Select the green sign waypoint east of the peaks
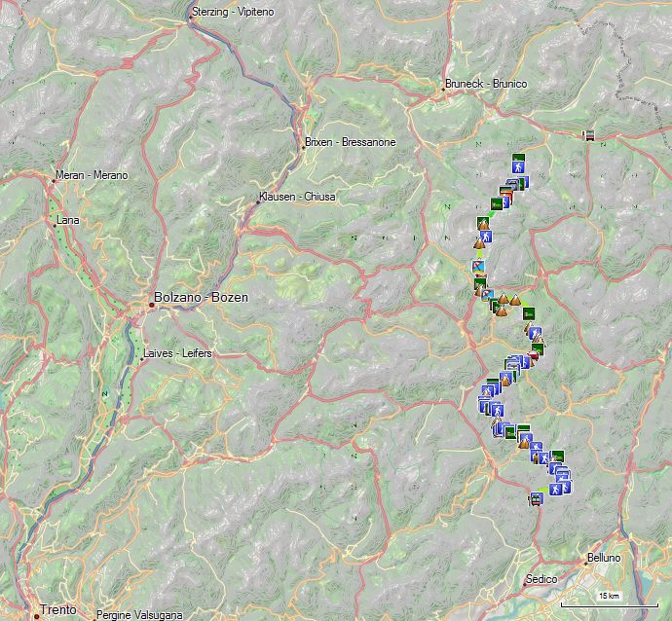 coord(529,314)
